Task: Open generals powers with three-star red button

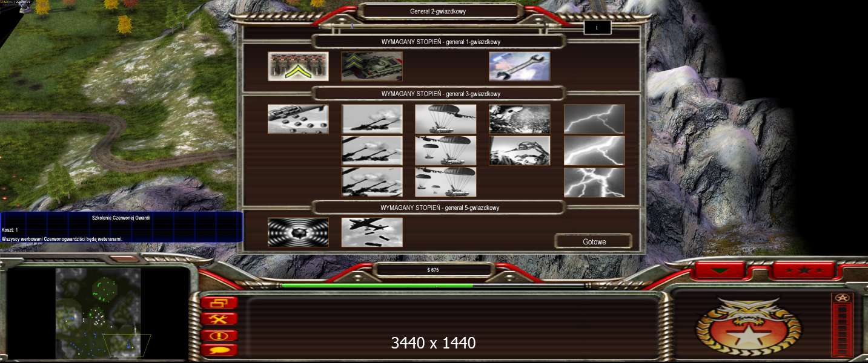Action: [x=804, y=270]
